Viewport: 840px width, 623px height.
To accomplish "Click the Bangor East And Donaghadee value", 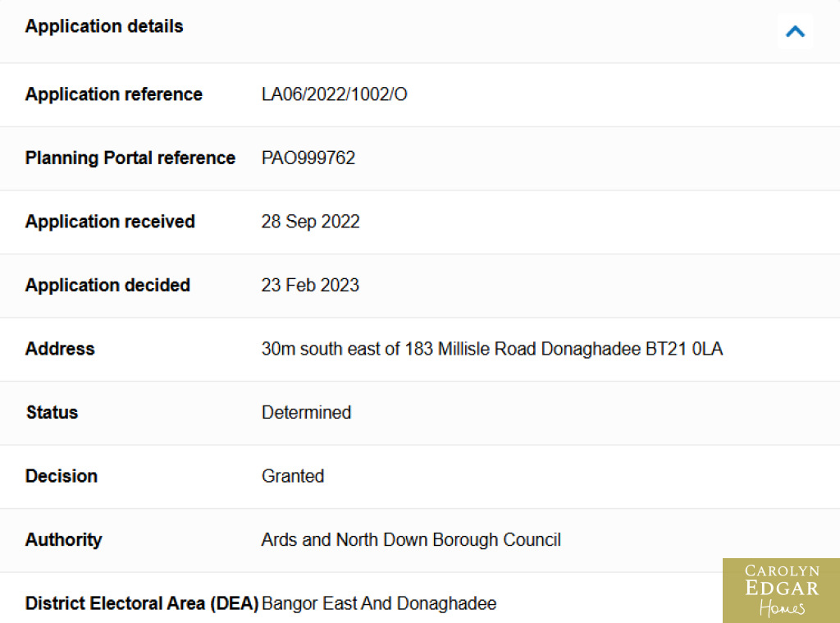I will [379, 603].
